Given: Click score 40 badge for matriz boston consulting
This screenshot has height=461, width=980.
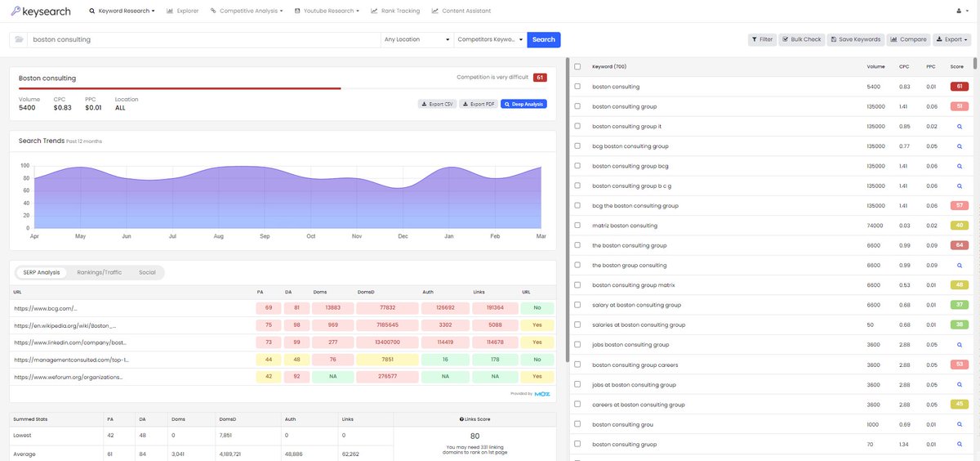Looking at the screenshot, I should pyautogui.click(x=959, y=226).
